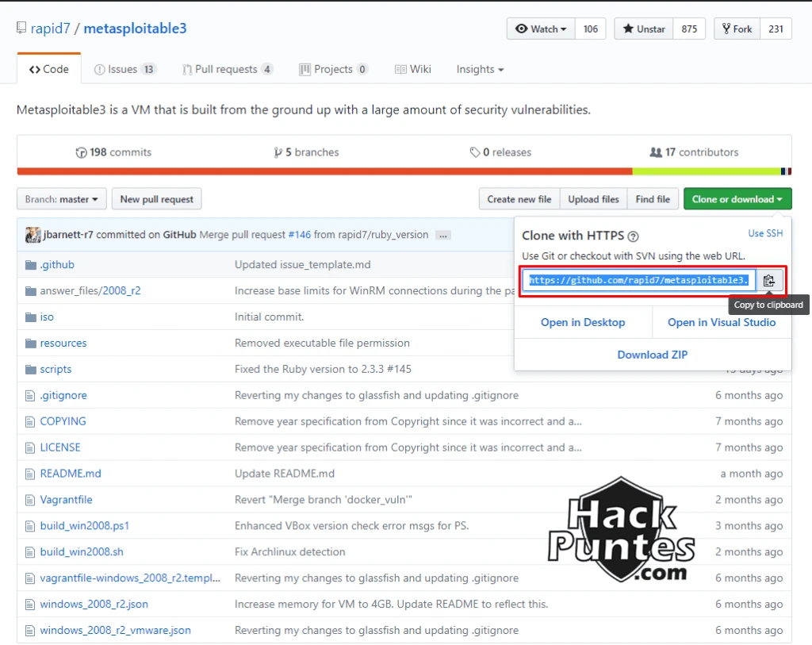Click commit message 'Update README.md'
Viewport: 812px width, 645px height.
point(285,474)
